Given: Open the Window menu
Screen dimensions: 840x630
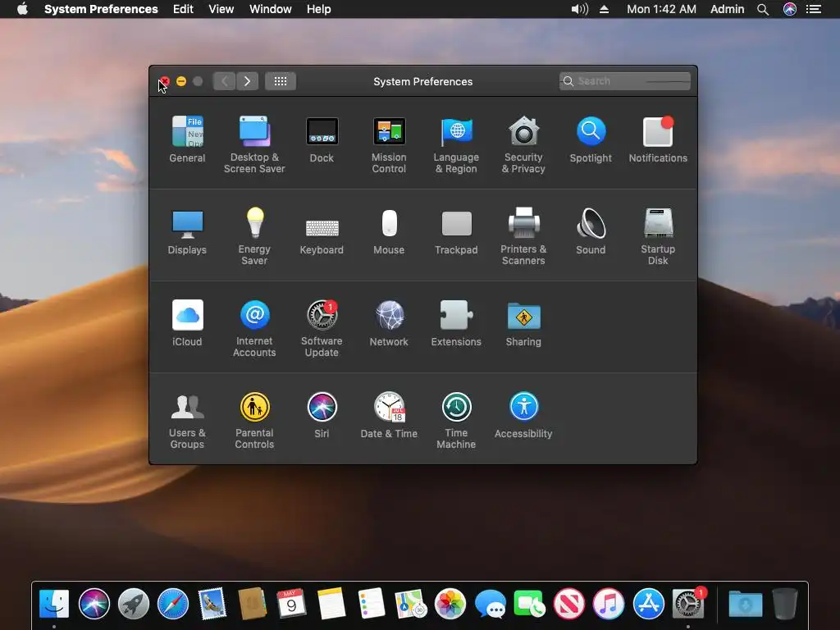Looking at the screenshot, I should coord(271,9).
